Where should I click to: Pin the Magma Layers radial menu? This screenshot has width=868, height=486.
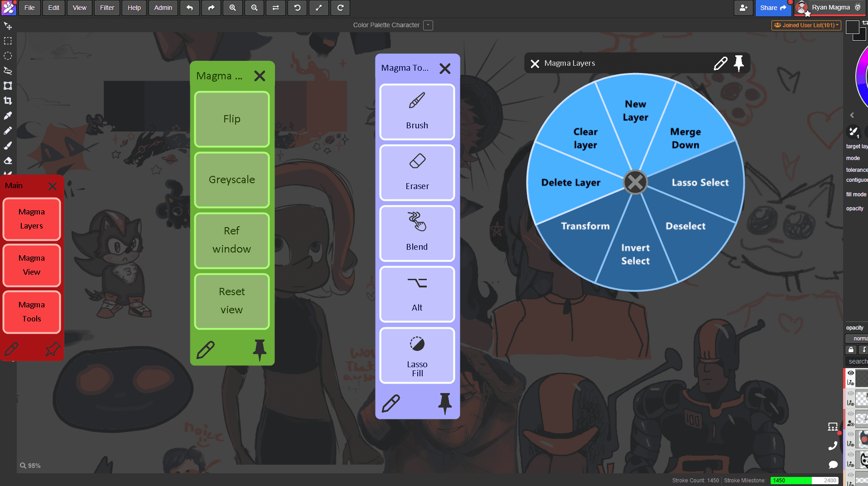tap(738, 63)
